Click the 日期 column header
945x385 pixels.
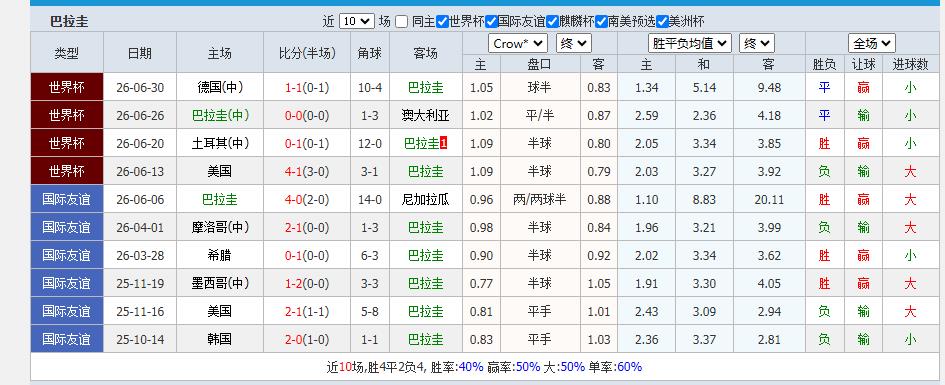tap(140, 53)
